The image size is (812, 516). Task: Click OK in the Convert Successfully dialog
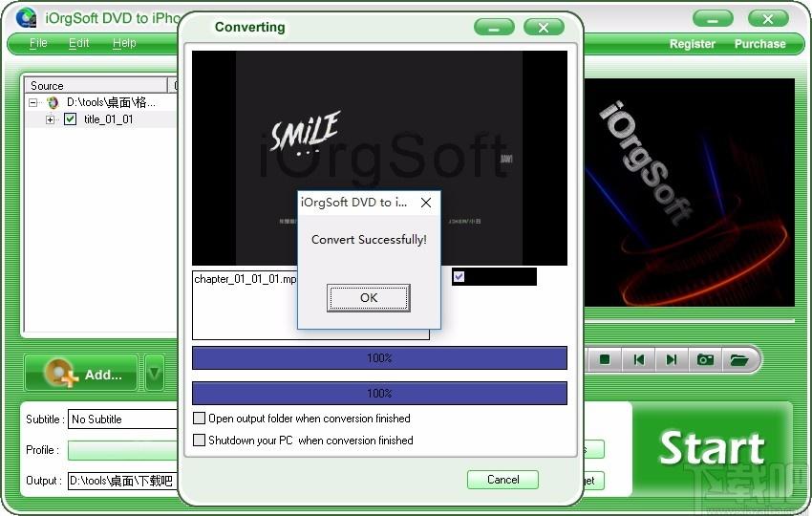pos(368,298)
